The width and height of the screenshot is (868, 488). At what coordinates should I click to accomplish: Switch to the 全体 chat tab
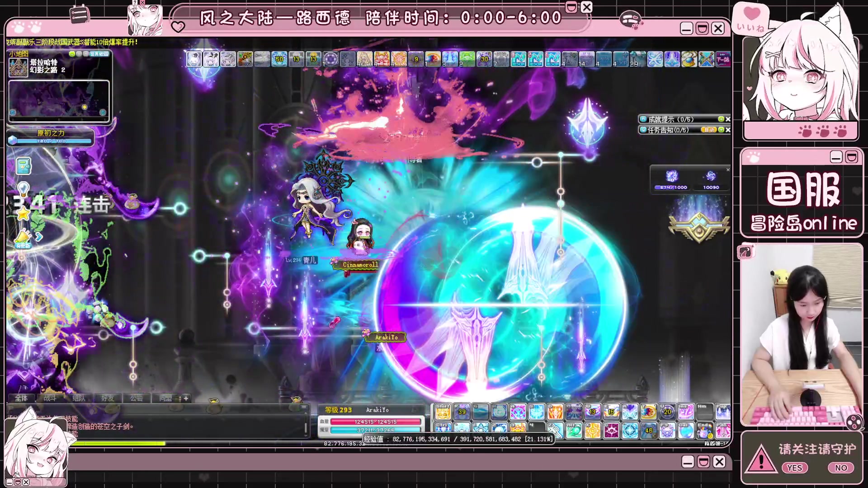21,398
